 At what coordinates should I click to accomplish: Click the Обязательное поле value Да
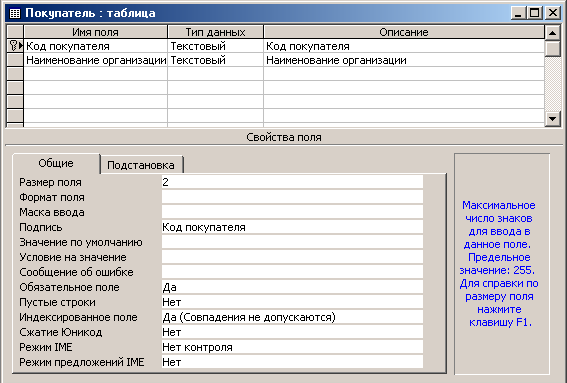(292, 287)
